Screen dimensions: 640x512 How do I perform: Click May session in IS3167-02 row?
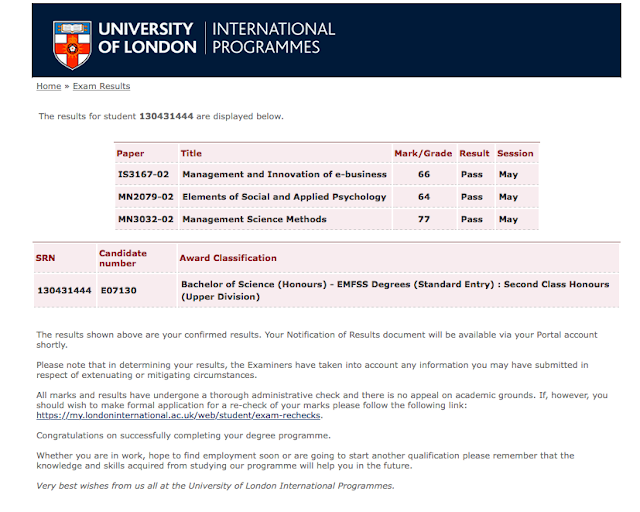(508, 175)
